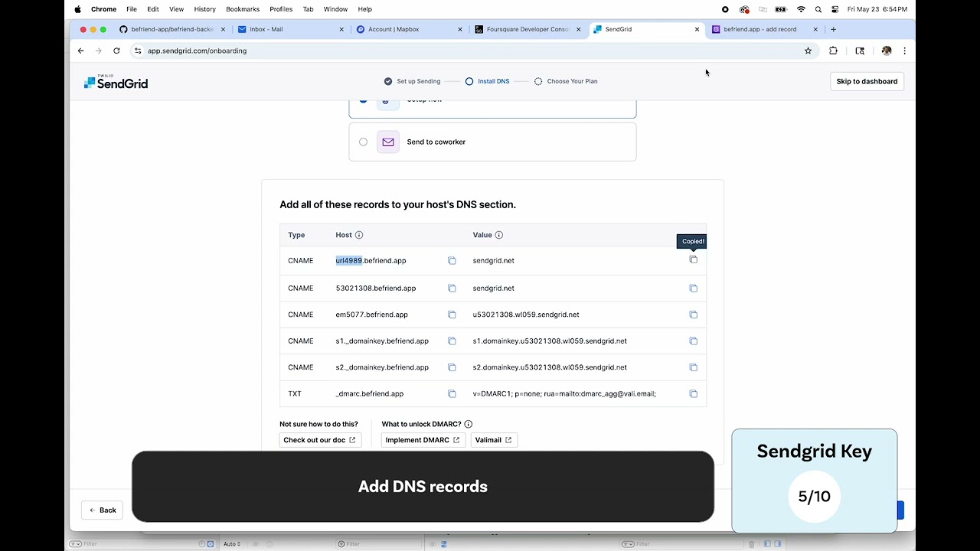980x551 pixels.
Task: Select text s1._domainkey.befriend.app
Action: tap(382, 341)
